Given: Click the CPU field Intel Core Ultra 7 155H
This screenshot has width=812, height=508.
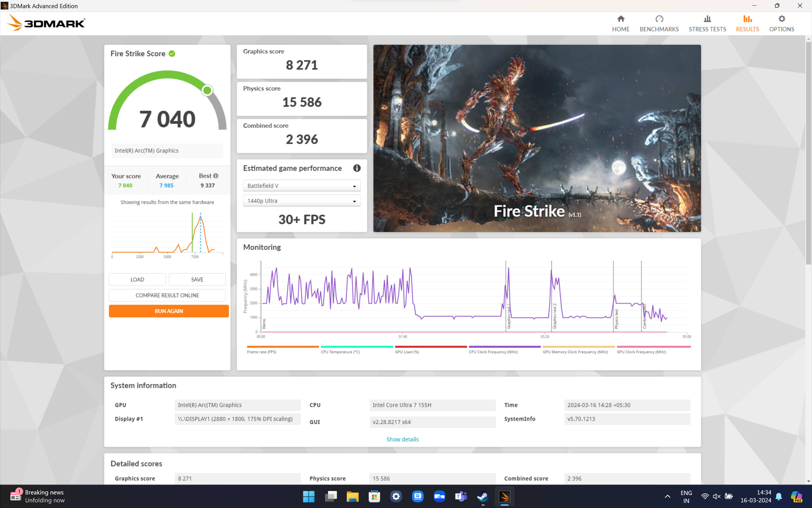Looking at the screenshot, I should (x=433, y=405).
